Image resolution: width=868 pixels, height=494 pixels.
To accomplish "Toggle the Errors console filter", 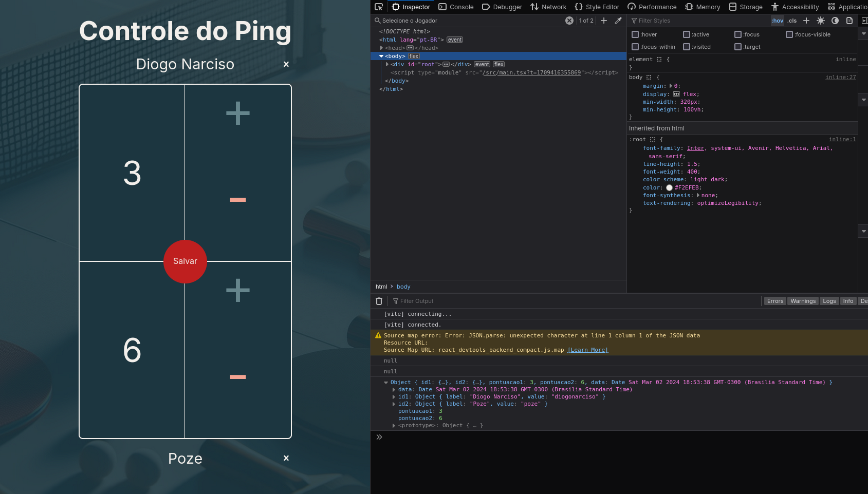I will click(775, 301).
